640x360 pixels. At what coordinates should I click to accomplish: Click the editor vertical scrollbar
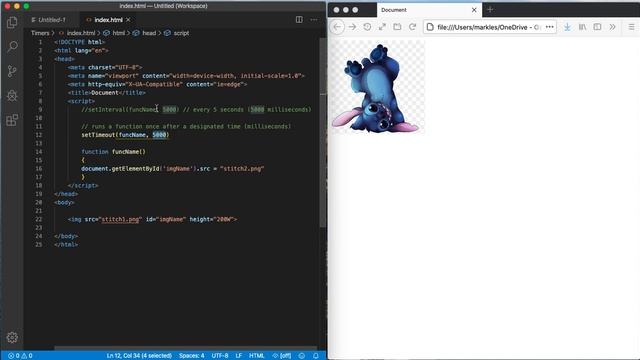point(323,133)
